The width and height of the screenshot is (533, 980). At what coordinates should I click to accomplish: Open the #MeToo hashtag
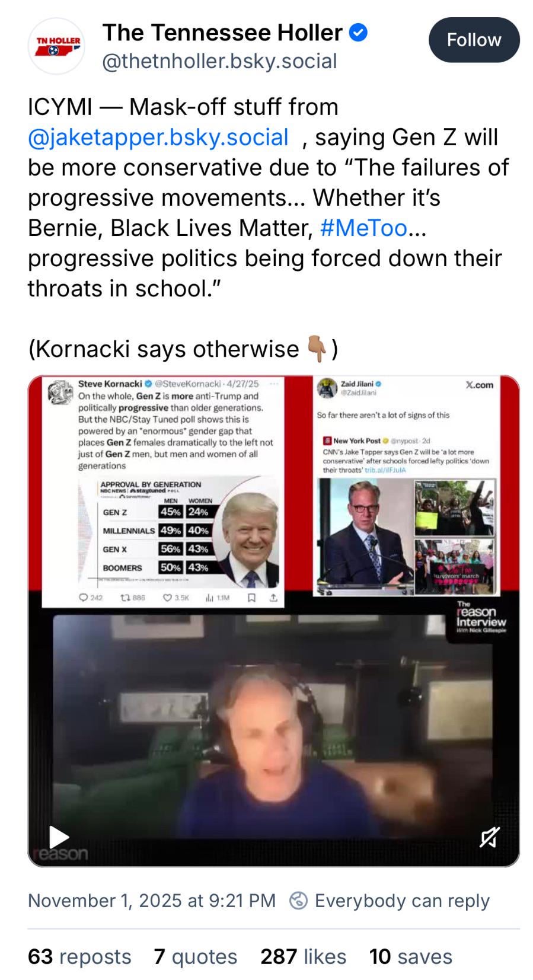(x=363, y=228)
